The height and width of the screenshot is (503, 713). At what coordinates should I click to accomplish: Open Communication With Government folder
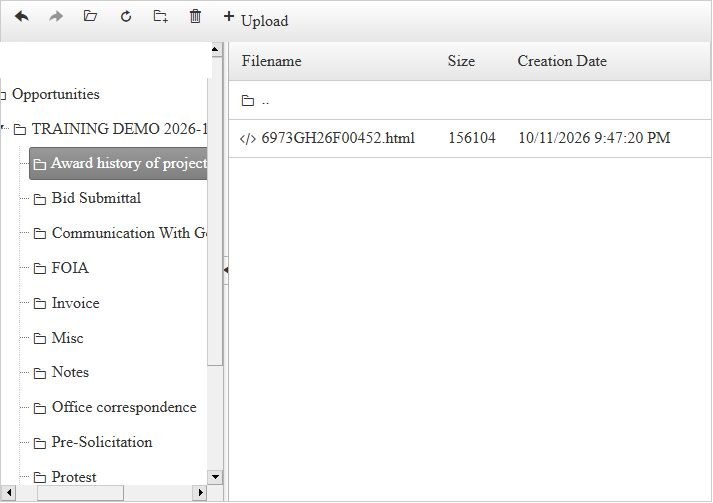click(x=129, y=233)
